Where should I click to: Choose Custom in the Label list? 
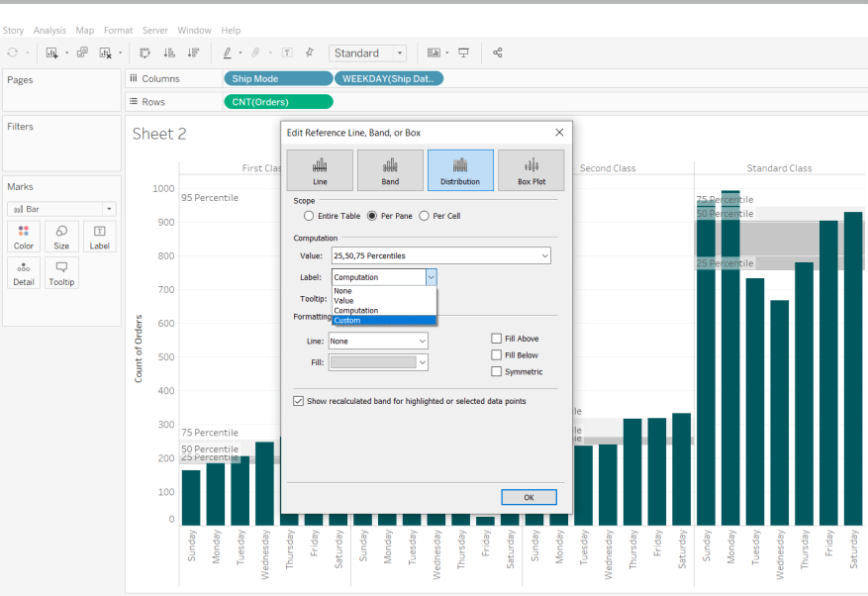pyautogui.click(x=384, y=321)
